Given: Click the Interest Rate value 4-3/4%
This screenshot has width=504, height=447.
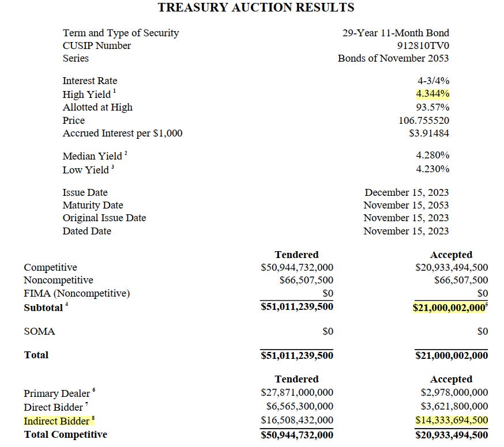Looking at the screenshot, I should [434, 81].
